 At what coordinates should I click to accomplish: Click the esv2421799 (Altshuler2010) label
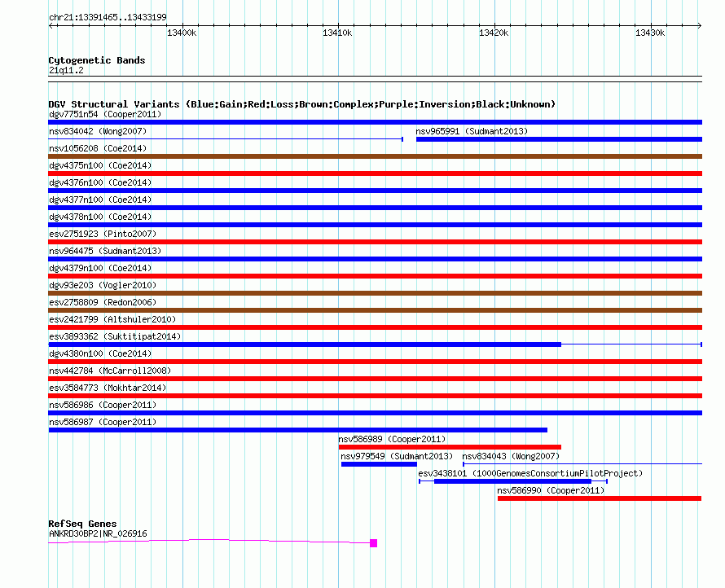coord(112,319)
